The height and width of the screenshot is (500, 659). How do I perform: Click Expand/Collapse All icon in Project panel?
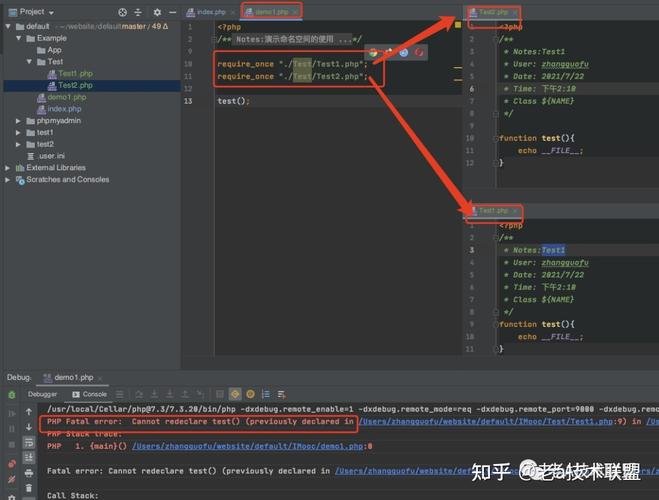138,12
